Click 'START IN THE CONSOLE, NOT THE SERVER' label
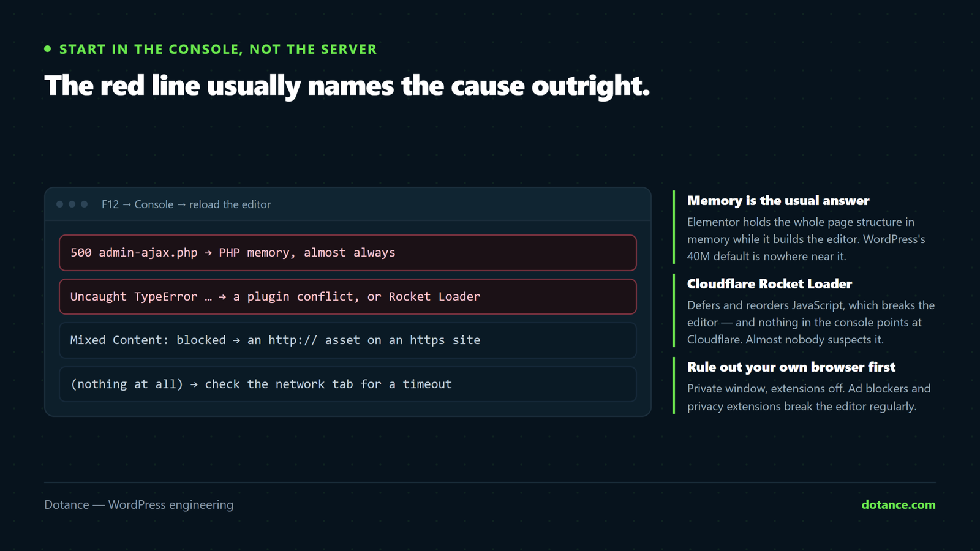The height and width of the screenshot is (551, 980). [217, 49]
